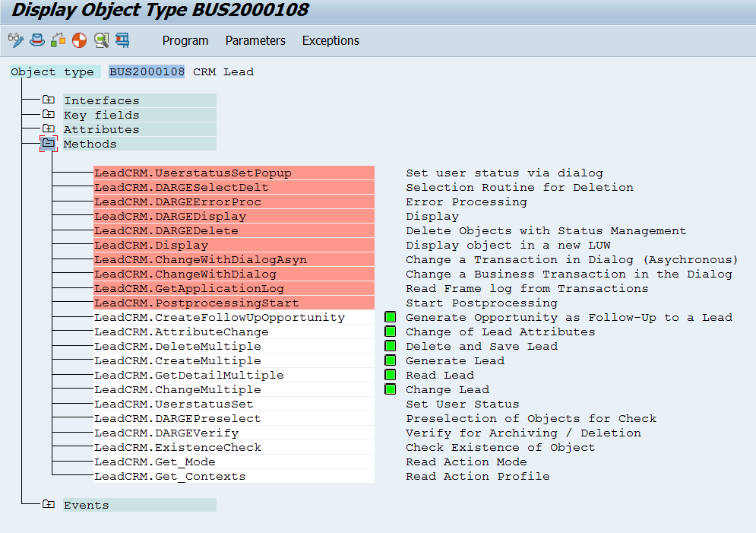
Task: Expand the Key fields node
Action: tap(49, 114)
